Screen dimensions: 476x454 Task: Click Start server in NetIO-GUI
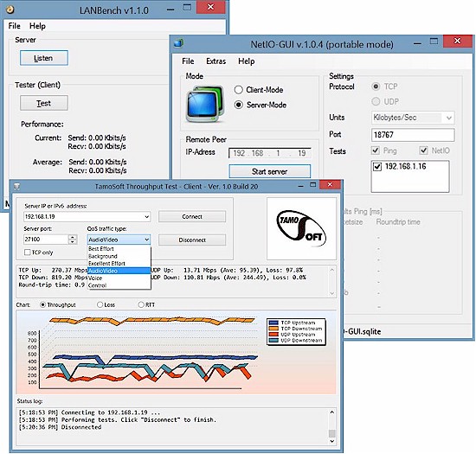[x=269, y=171]
